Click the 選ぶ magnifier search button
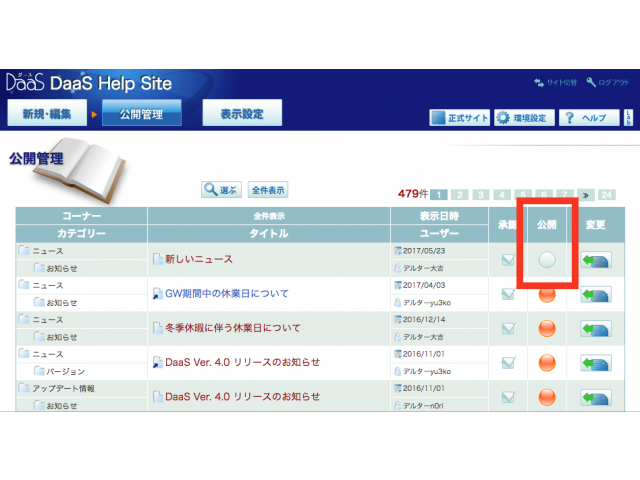The image size is (640, 480). click(x=221, y=189)
